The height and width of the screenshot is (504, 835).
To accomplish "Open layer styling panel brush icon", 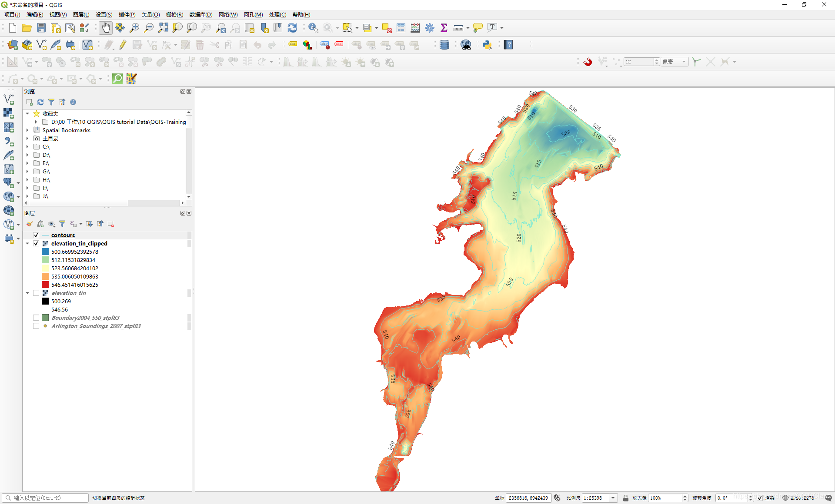I will [x=30, y=224].
